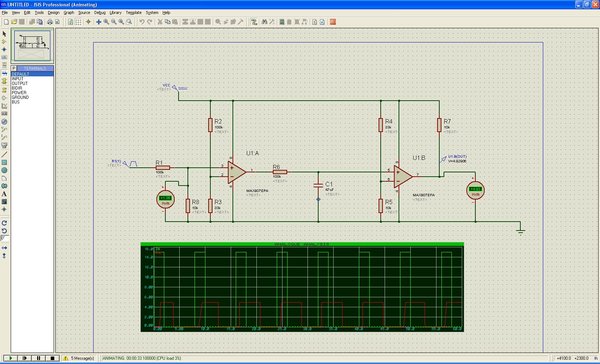Viewport: 600px width, 364px height.
Task: Select the Selection mode arrow
Action: click(4, 34)
